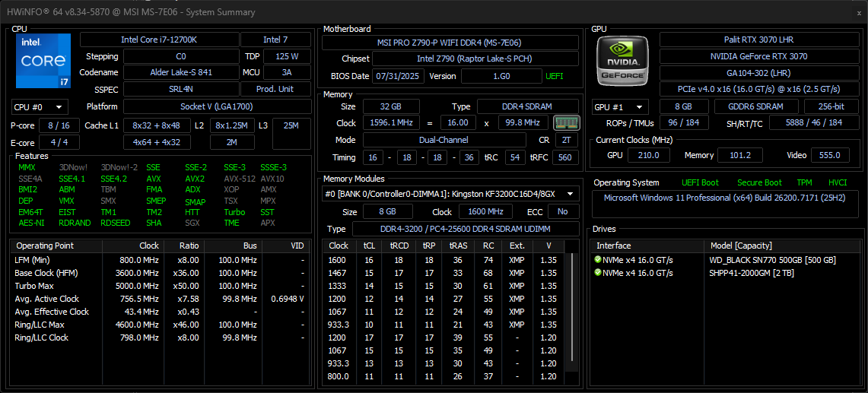The width and height of the screenshot is (868, 393).
Task: Close the System Summary window
Action: (859, 12)
